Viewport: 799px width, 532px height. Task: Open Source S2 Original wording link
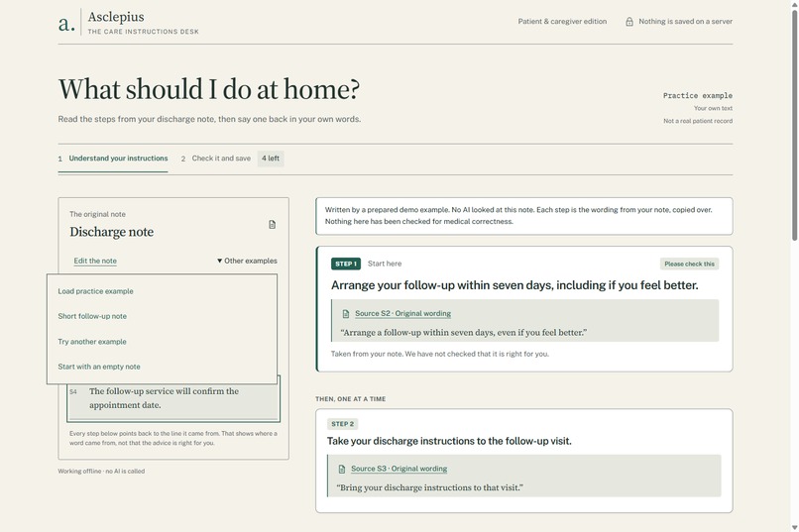[403, 314]
